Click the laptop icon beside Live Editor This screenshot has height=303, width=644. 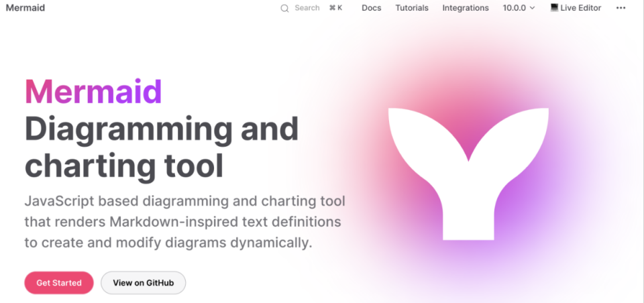coord(555,7)
